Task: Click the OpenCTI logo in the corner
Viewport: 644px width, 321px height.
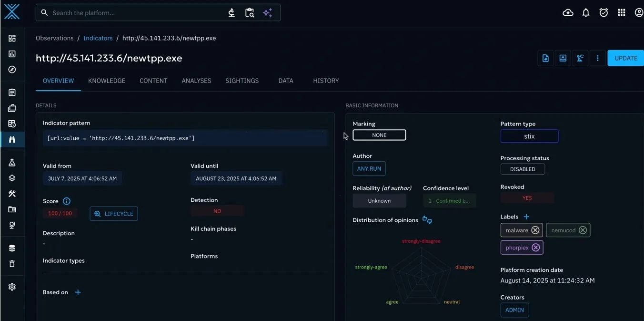Action: pyautogui.click(x=12, y=12)
